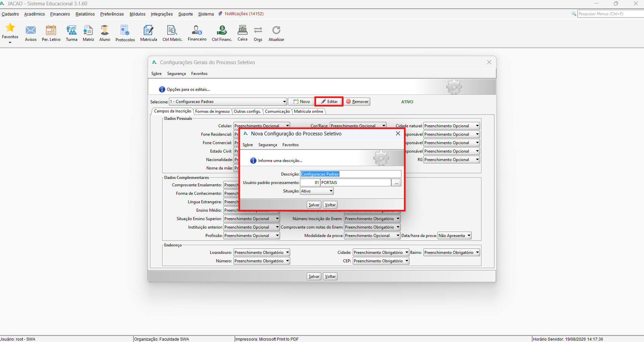644x342 pixels.
Task: Switch to the Matrícula online tab
Action: pos(308,111)
